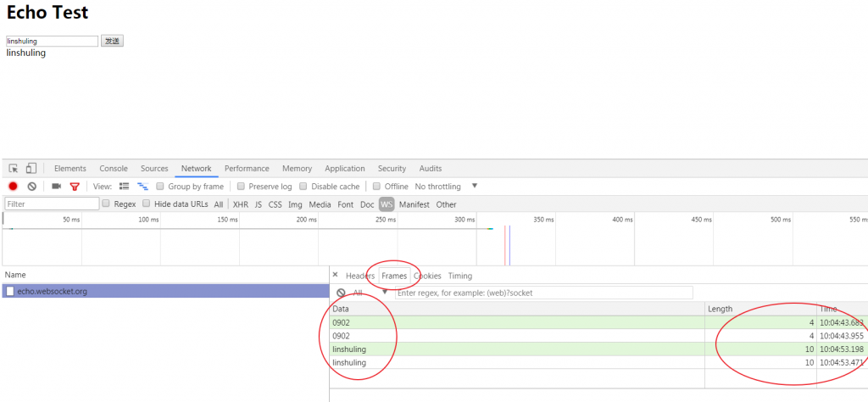Click the file icon beside echo.websocket.org
The image size is (868, 402).
coord(10,291)
